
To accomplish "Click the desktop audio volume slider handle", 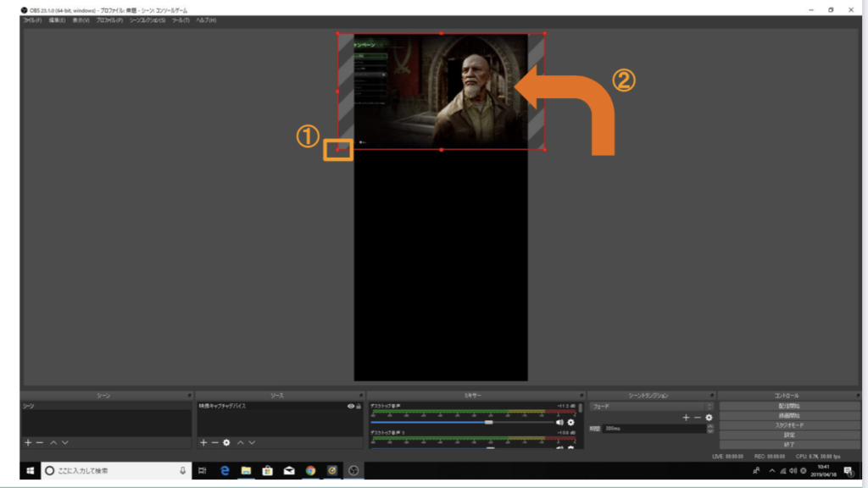I will 488,422.
